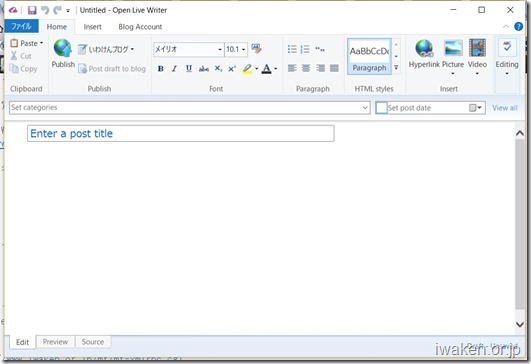Insert a bulleted list
The height and width of the screenshot is (364, 531).
pos(292,49)
